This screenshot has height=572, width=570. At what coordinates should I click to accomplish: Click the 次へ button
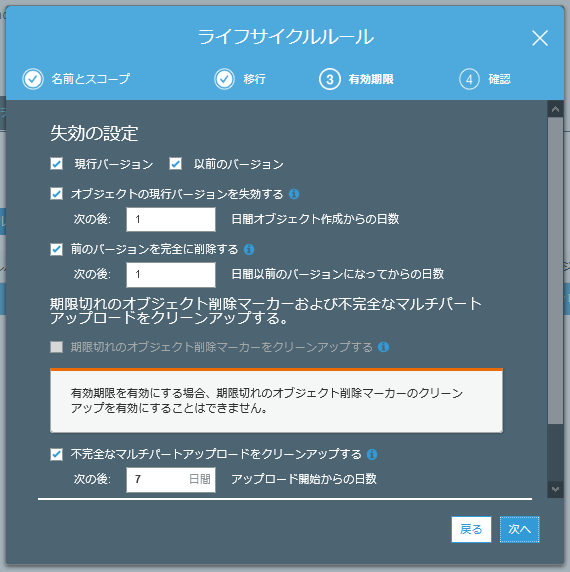coord(520,529)
